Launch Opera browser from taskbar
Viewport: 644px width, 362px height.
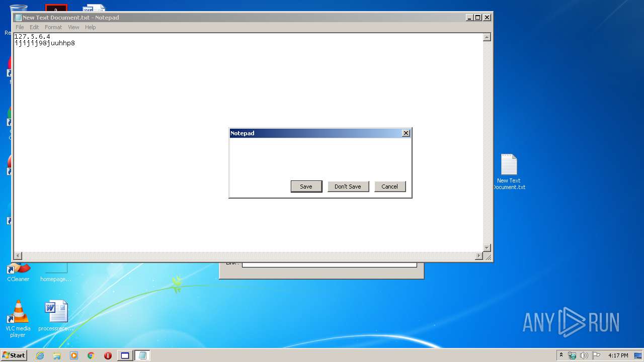click(x=108, y=355)
